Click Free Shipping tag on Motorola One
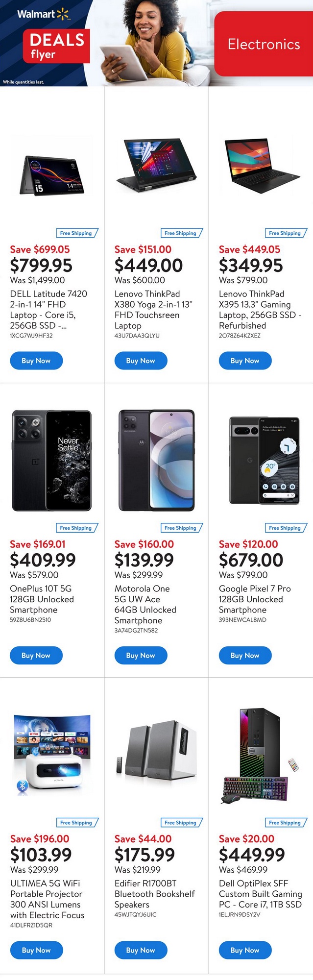Image resolution: width=313 pixels, height=980 pixels. pos(181,528)
